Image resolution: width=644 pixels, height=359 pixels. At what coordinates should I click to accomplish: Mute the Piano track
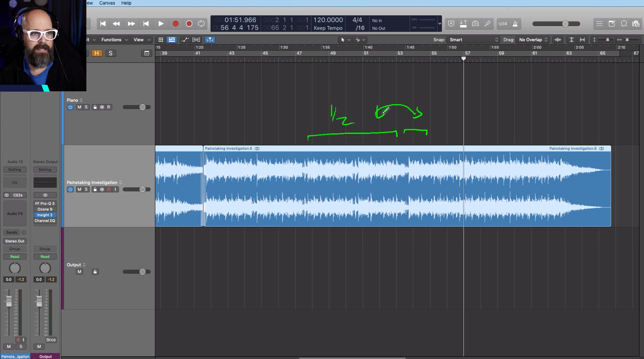(79, 107)
